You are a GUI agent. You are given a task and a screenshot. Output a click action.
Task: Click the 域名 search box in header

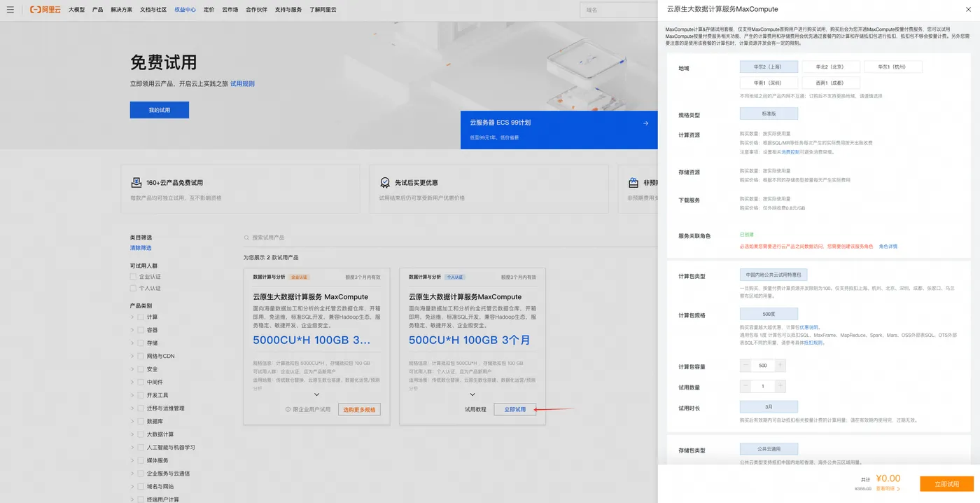point(619,10)
